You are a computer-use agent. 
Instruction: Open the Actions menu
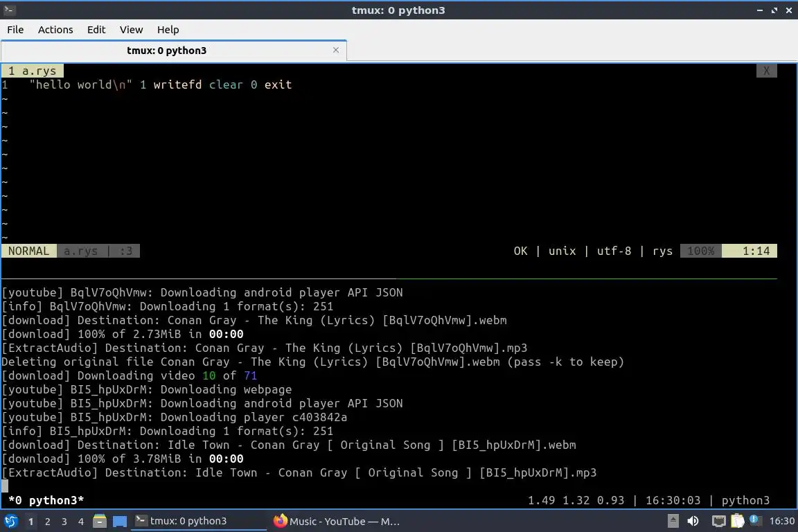55,30
